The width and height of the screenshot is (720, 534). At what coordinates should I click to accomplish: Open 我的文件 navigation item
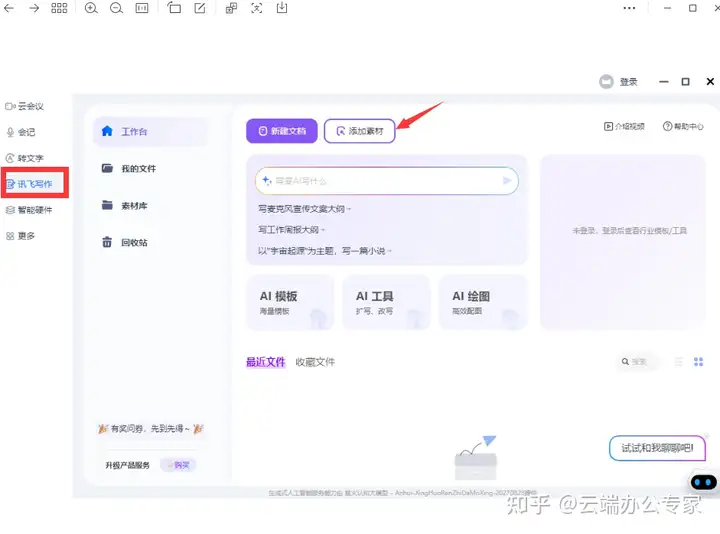click(129, 169)
